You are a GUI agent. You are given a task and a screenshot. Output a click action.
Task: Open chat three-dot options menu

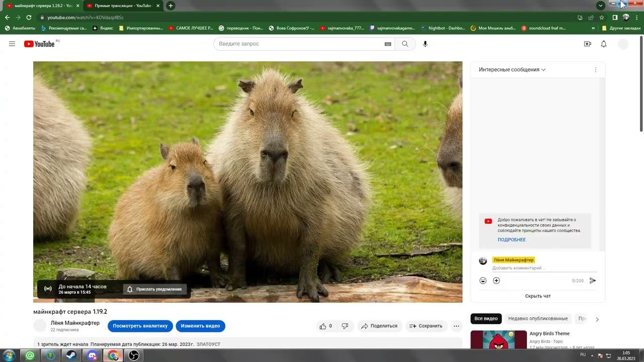coord(596,70)
